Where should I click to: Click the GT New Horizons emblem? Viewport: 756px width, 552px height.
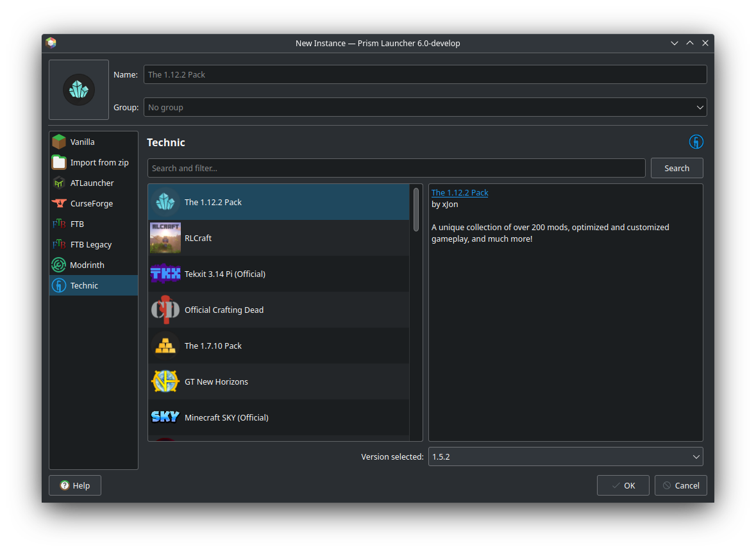coord(165,381)
